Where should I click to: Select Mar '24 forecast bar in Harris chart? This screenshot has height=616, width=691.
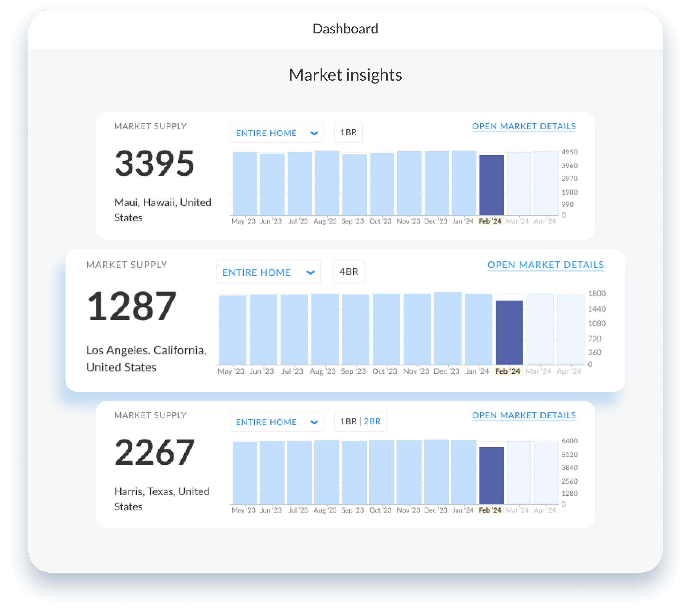(519, 473)
